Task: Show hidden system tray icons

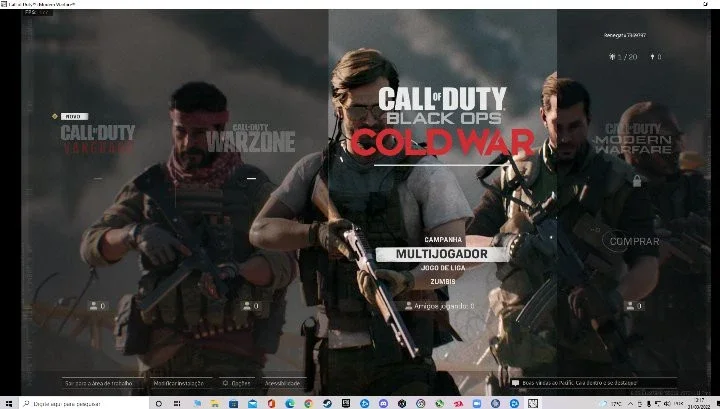Action: tap(630, 404)
